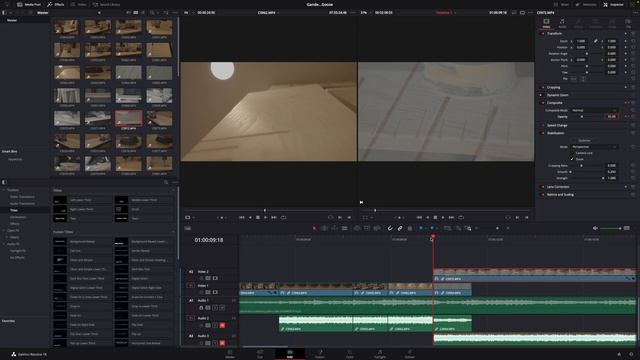This screenshot has width=640, height=360.
Task: Mute the Audio 2 track
Action: 222,325
